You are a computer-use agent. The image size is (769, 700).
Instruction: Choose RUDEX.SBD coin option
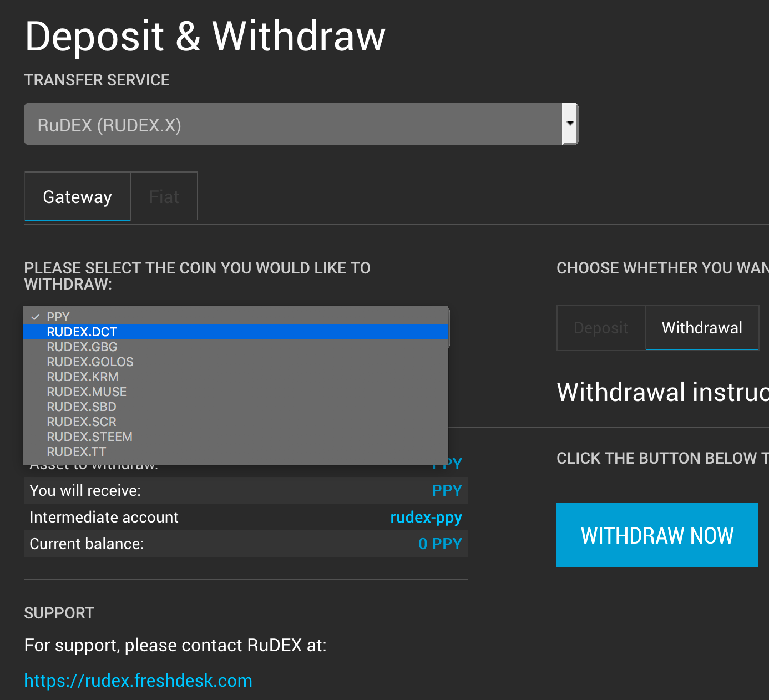coord(236,407)
